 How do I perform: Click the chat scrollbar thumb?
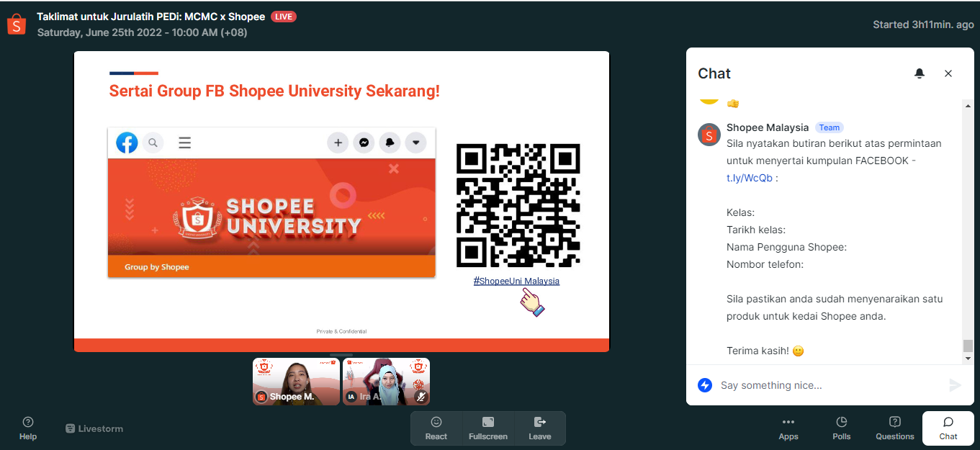[968, 346]
